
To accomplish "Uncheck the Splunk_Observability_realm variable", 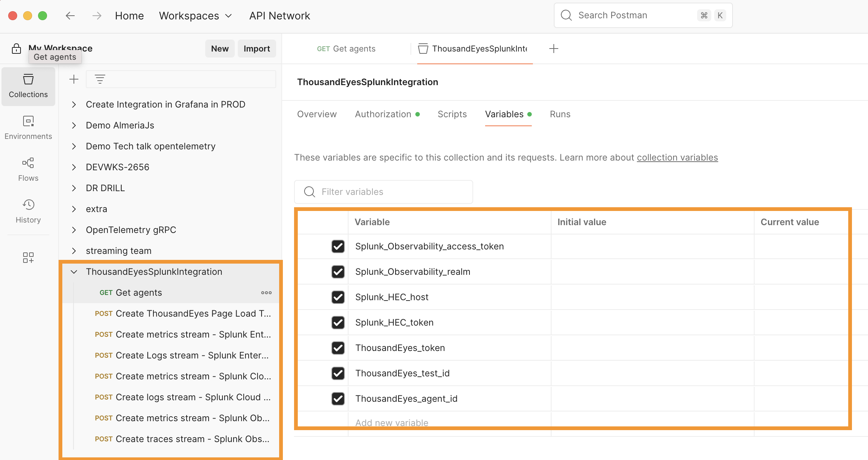I will pos(338,272).
